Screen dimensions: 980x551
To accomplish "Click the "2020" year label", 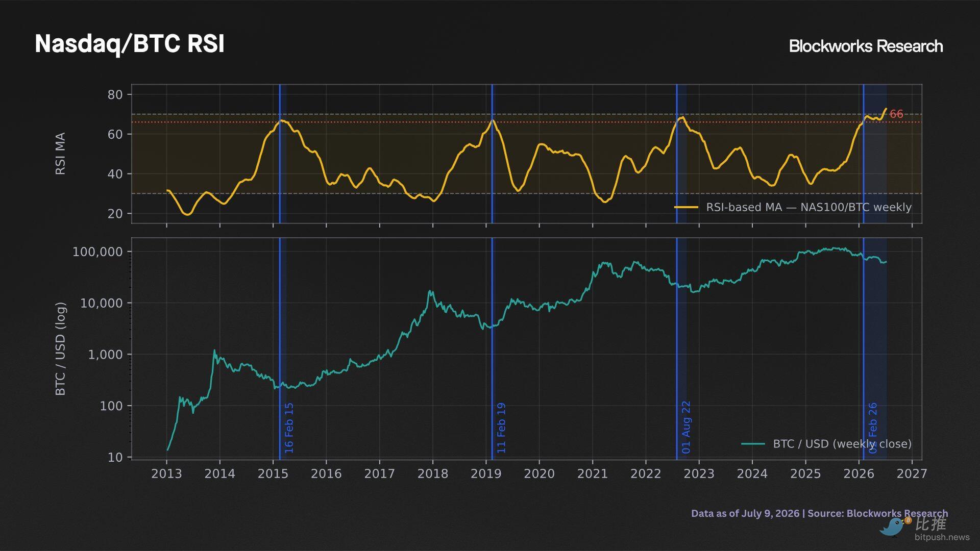I will pos(539,474).
